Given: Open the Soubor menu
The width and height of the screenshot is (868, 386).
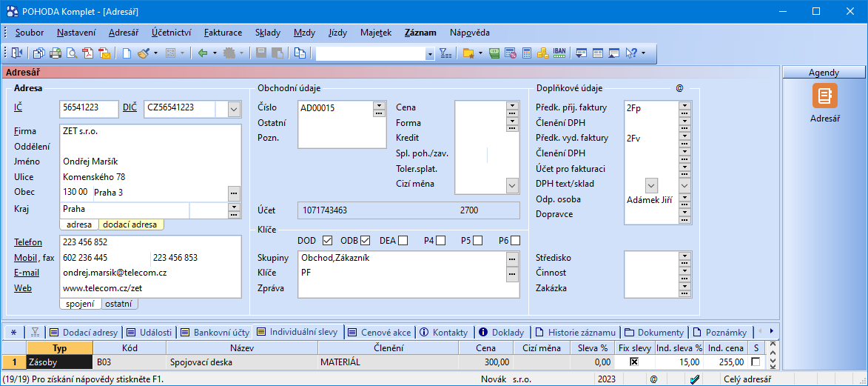Looking at the screenshot, I should point(30,32).
